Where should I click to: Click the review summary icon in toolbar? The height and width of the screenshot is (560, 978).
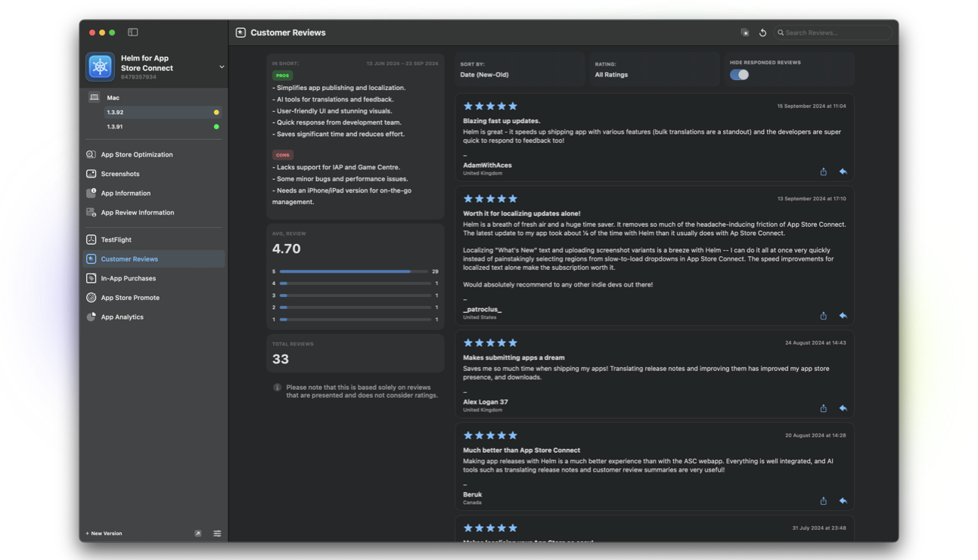[x=745, y=32]
